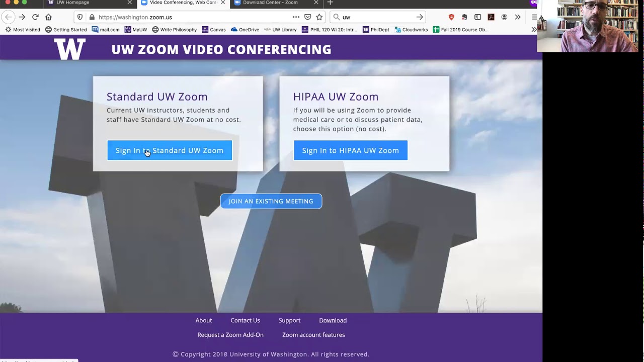The image size is (644, 362).
Task: Open the PHIL 120 Wi 20 bookmark
Action: (330, 30)
